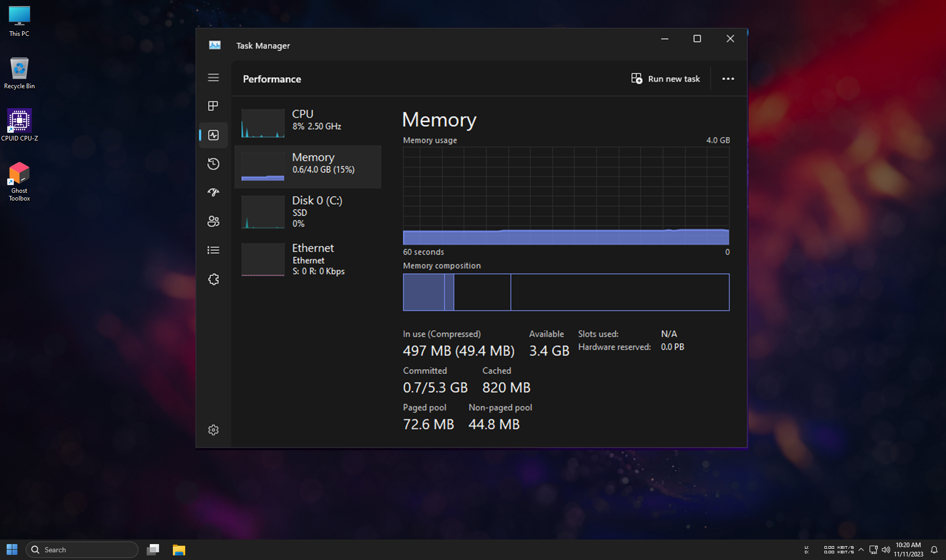This screenshot has width=946, height=560.
Task: Select the Ethernet performance item
Action: coord(308,259)
